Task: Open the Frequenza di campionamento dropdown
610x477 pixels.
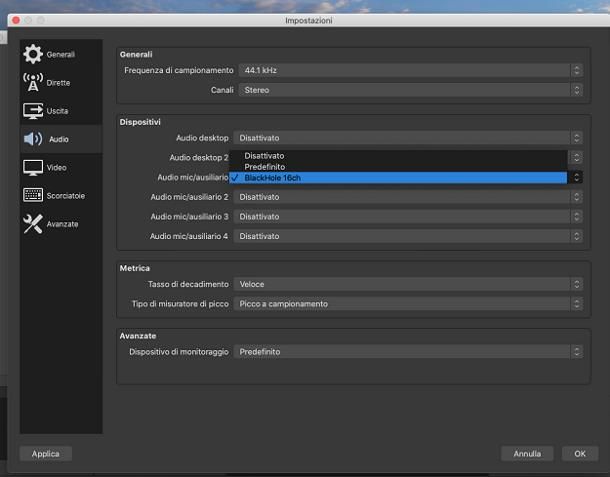Action: coord(410,70)
